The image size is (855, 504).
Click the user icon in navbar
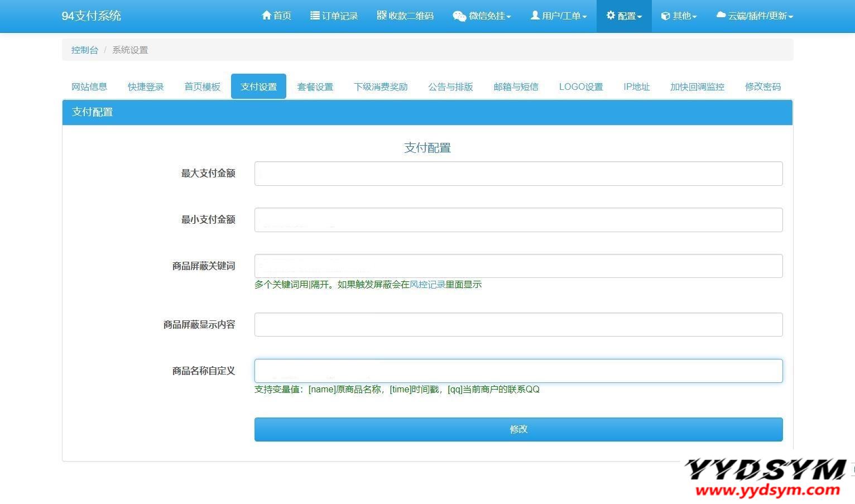pyautogui.click(x=535, y=16)
